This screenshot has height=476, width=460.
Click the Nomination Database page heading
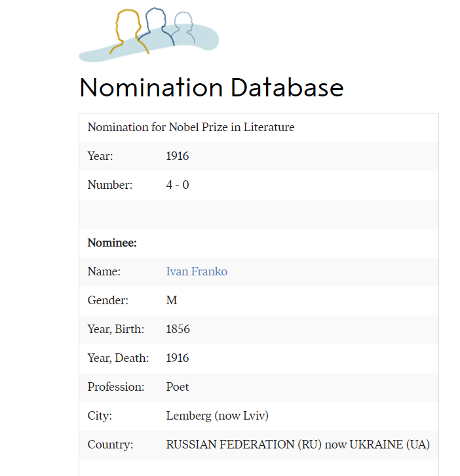pos(211,88)
